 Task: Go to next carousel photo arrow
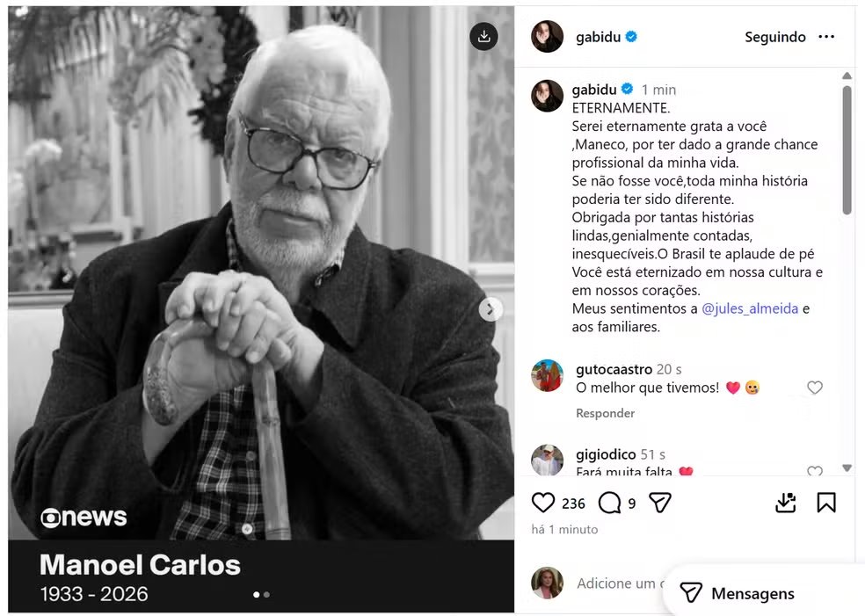coord(490,309)
